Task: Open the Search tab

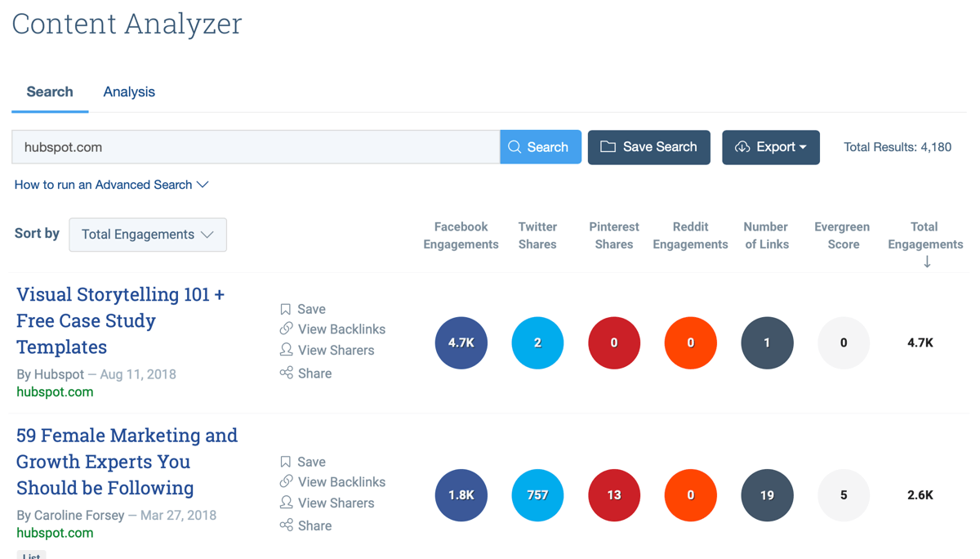Action: click(50, 92)
